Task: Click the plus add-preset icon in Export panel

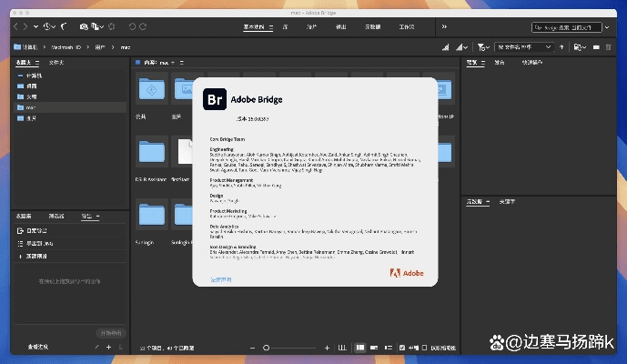Action: 108,348
